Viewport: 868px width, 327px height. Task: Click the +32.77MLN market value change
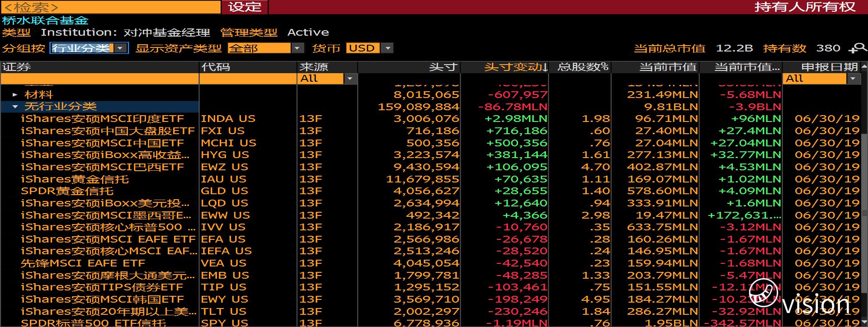746,155
